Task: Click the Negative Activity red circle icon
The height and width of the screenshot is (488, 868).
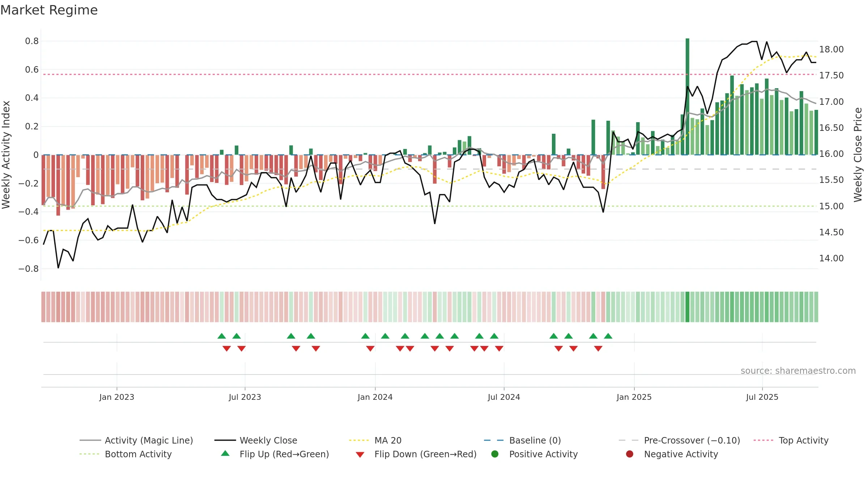Action: pyautogui.click(x=630, y=454)
